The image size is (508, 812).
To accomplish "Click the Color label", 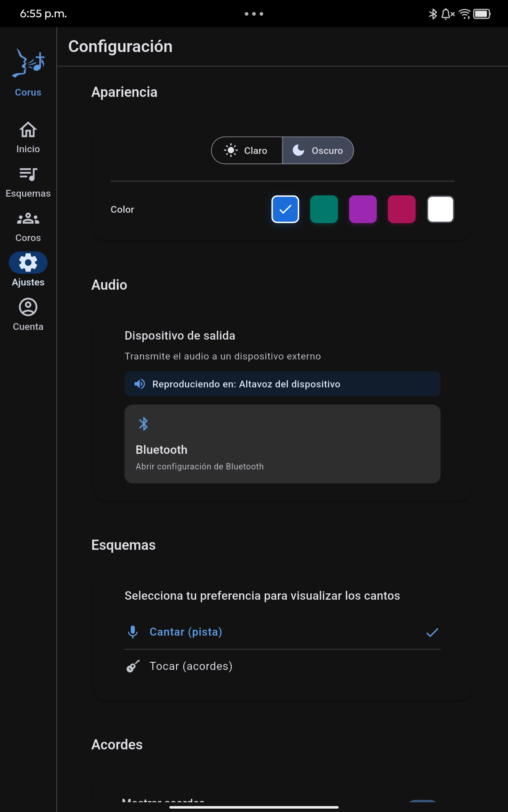I will click(122, 209).
